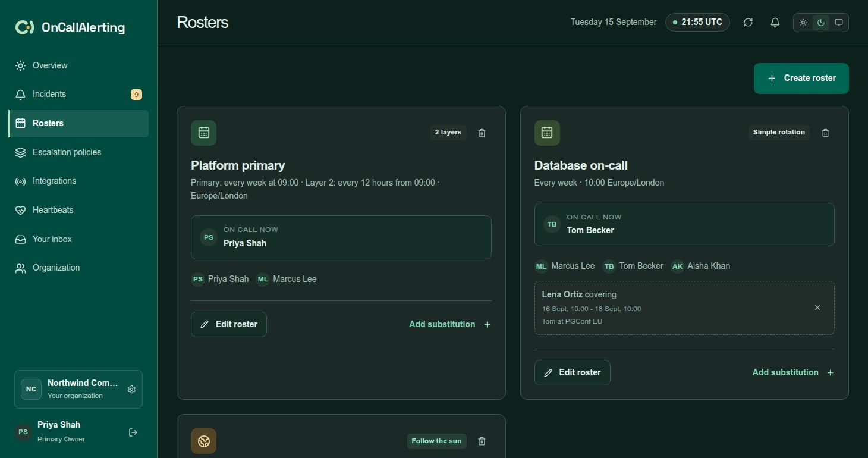The height and width of the screenshot is (458, 868).
Task: Click Tuesday 15 September date
Action: point(614,23)
